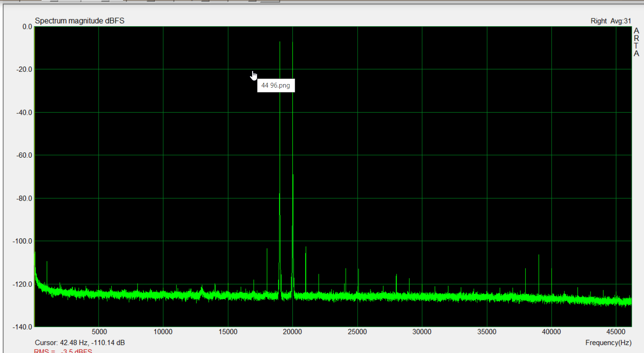This screenshot has height=353, width=644.
Task: Click the tip of the 19 kHz spectrum peak
Action: click(x=280, y=42)
